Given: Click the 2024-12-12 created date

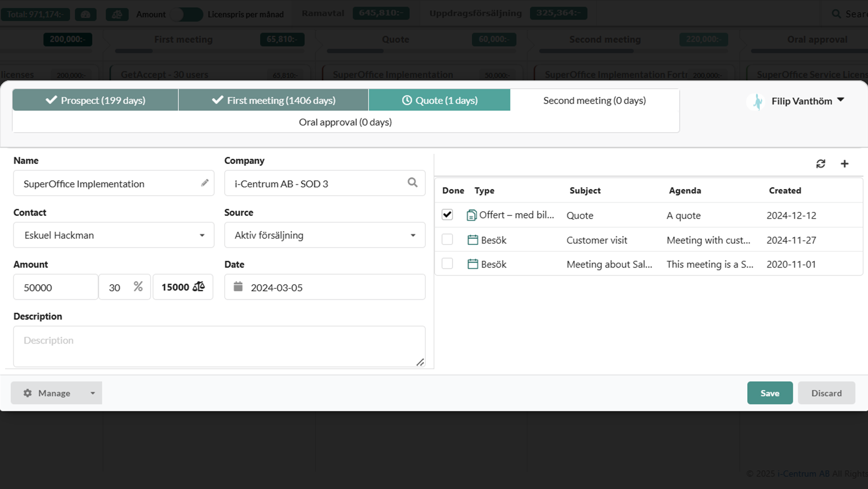Looking at the screenshot, I should (x=791, y=216).
